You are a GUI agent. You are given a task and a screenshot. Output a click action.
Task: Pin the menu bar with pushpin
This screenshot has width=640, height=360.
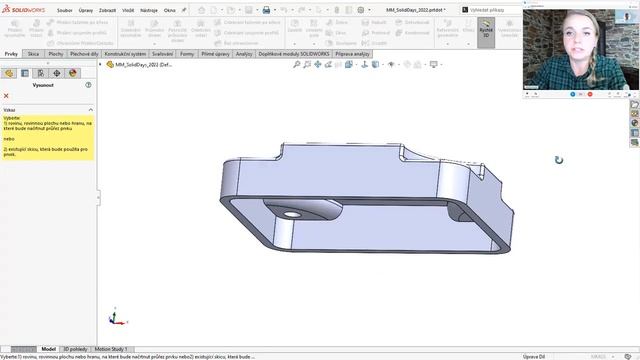pos(184,10)
